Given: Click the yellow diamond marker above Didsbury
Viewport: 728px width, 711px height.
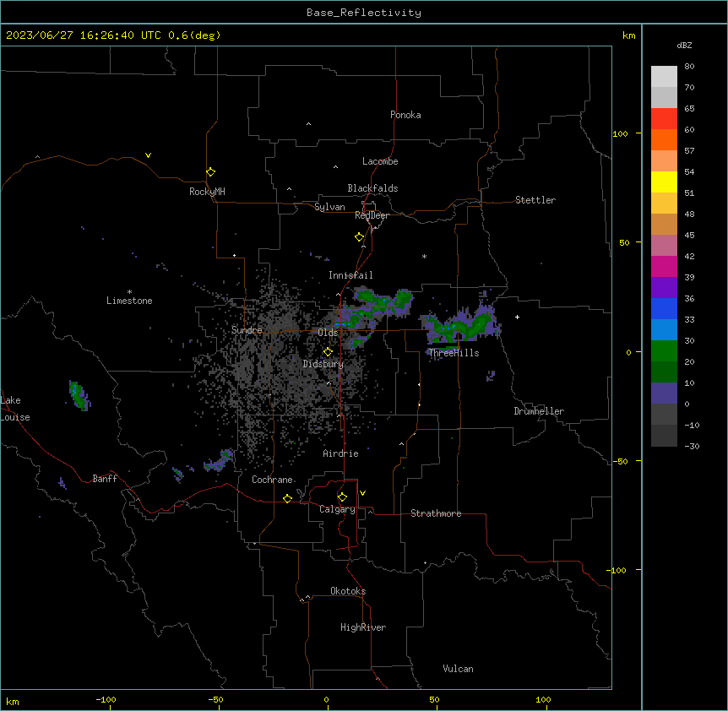Looking at the screenshot, I should [328, 352].
